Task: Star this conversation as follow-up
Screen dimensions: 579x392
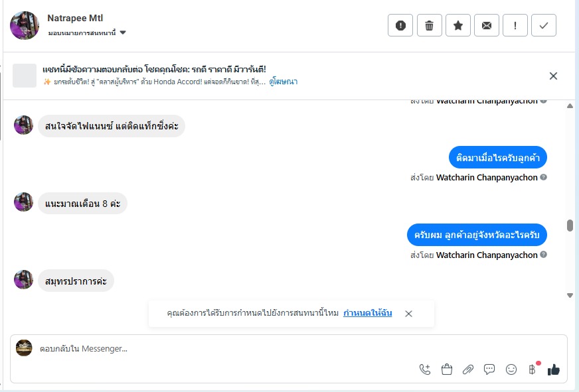Action: pos(458,26)
